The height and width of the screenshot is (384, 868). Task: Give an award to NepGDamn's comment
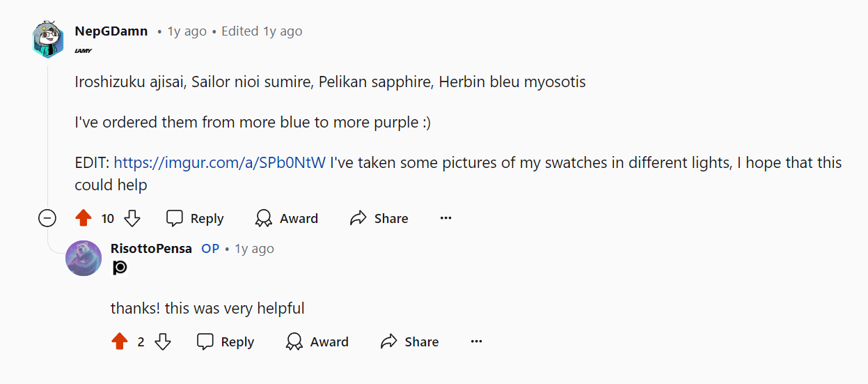287,219
